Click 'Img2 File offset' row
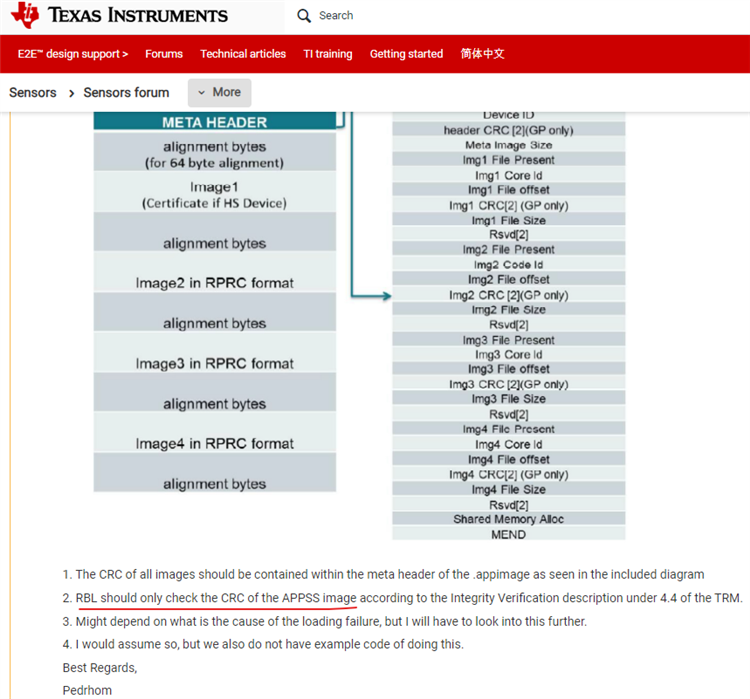The height and width of the screenshot is (699, 750). click(x=508, y=279)
